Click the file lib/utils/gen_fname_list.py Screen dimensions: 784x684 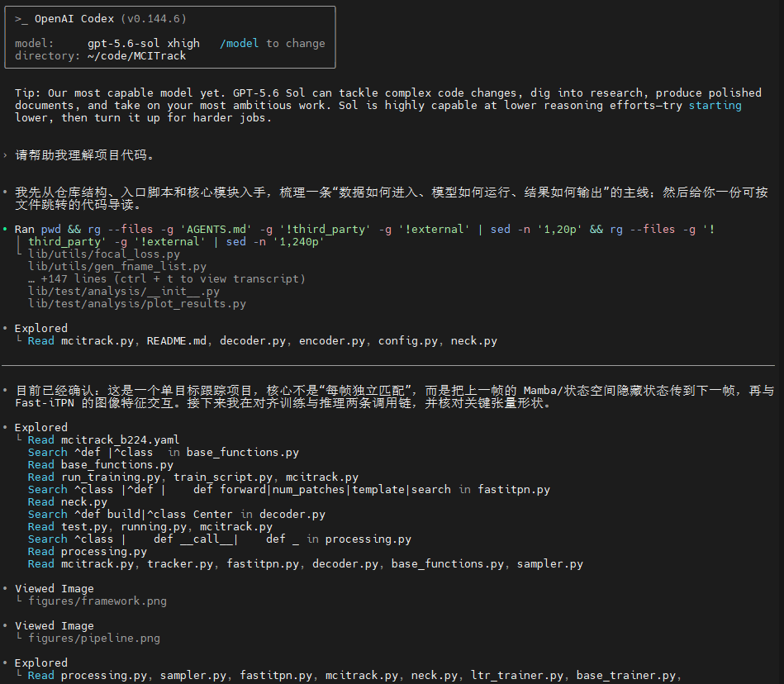(117, 267)
